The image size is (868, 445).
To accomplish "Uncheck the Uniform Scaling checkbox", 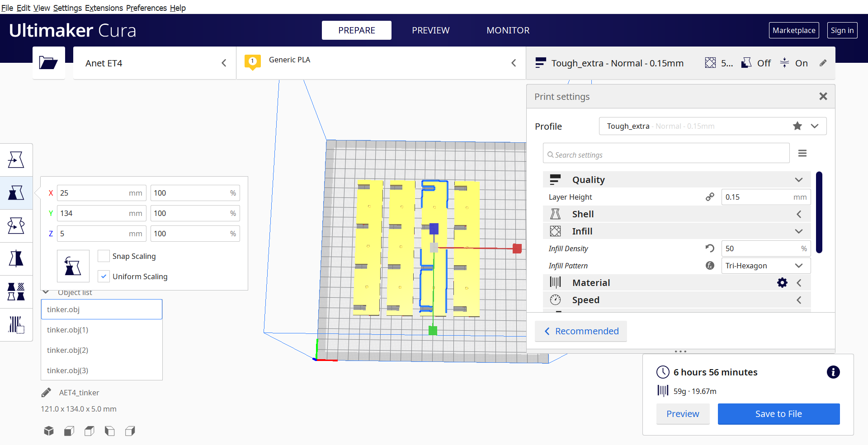I will tap(104, 276).
